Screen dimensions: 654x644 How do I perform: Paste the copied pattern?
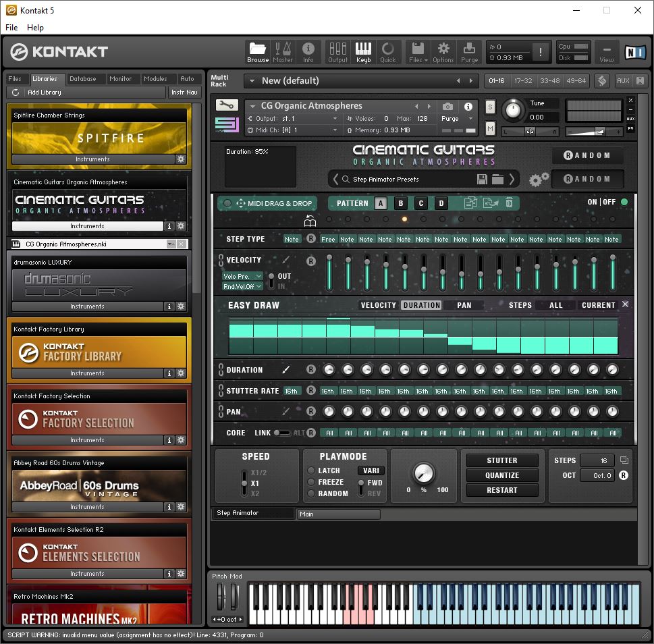pyautogui.click(x=491, y=203)
